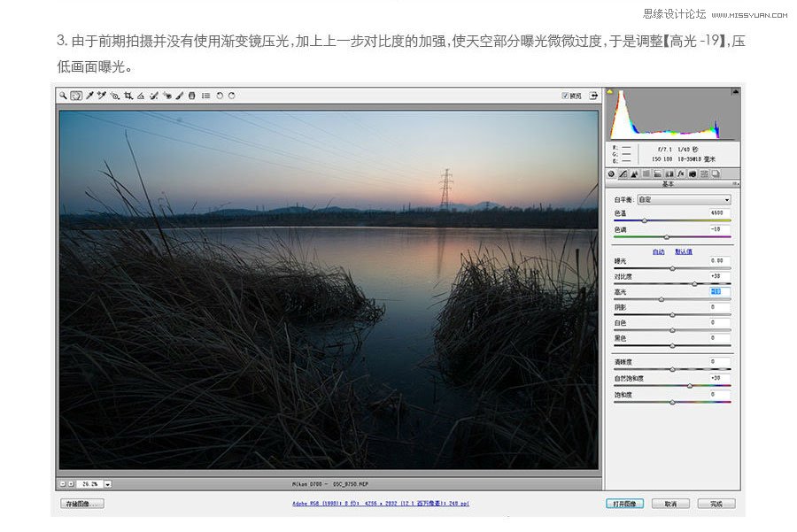Click the shadows (阴影) slider handle

(672, 315)
